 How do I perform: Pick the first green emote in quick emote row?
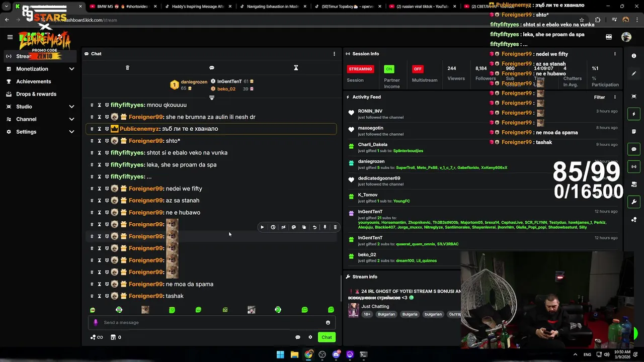point(93,310)
